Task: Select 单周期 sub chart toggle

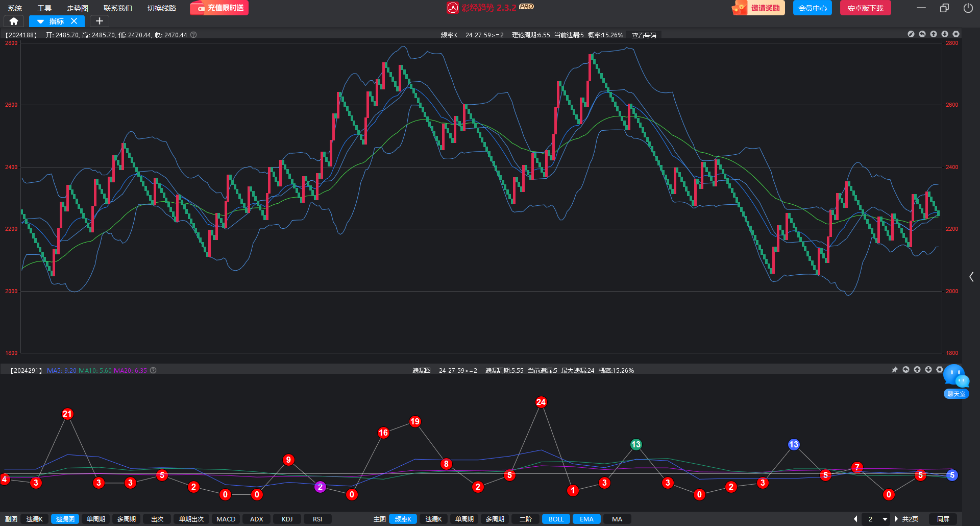Action: [96, 519]
